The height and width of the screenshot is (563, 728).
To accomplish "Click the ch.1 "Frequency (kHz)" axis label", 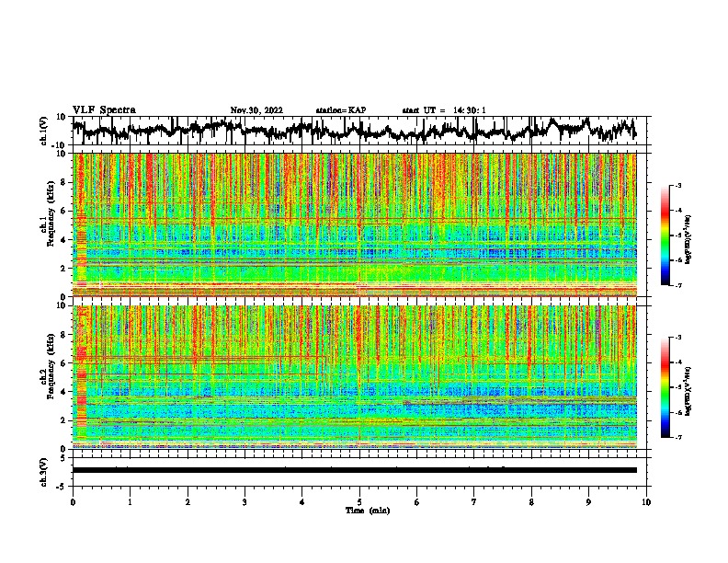I will [51, 213].
